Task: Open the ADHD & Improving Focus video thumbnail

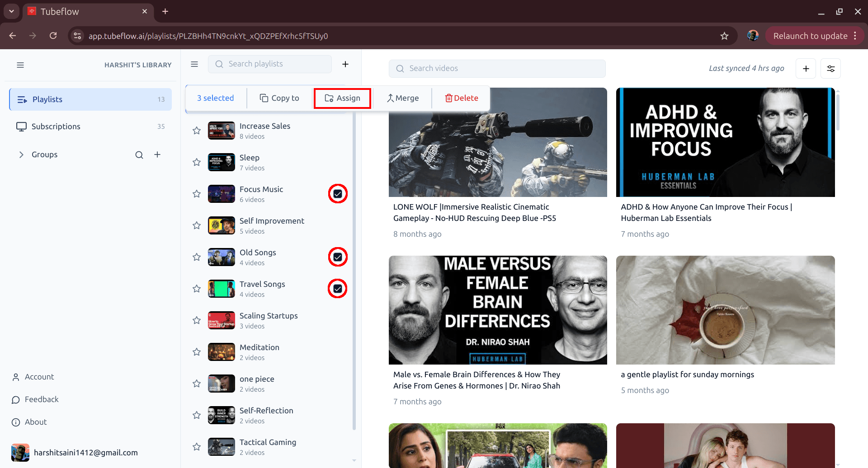Action: [725, 142]
